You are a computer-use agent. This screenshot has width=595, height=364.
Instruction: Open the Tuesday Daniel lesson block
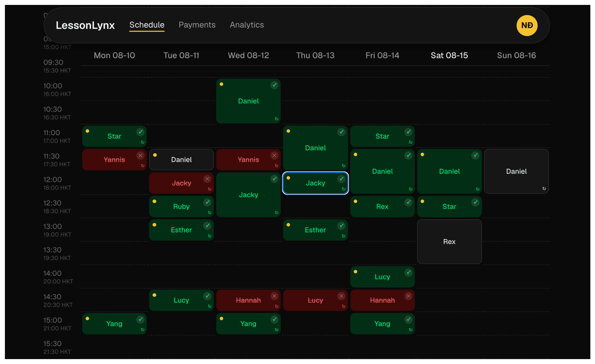(x=181, y=160)
